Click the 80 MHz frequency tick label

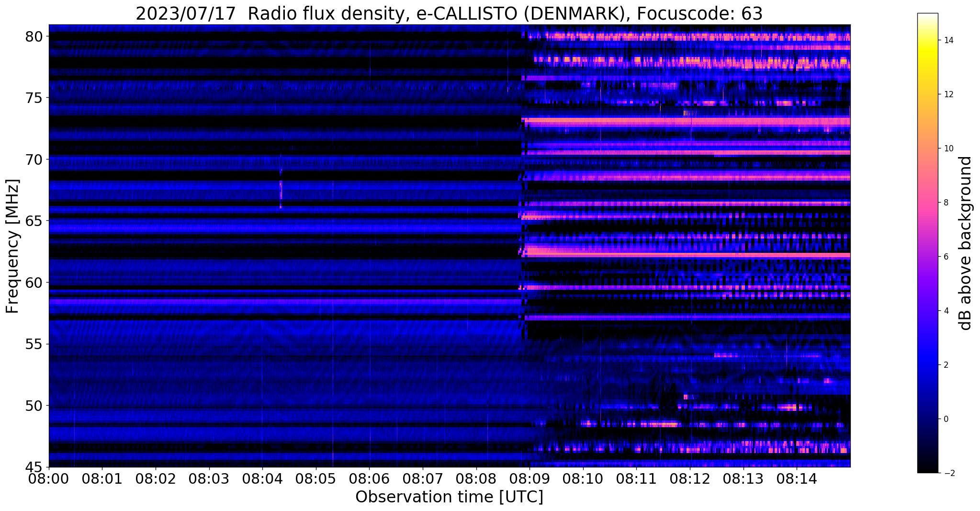pyautogui.click(x=33, y=36)
